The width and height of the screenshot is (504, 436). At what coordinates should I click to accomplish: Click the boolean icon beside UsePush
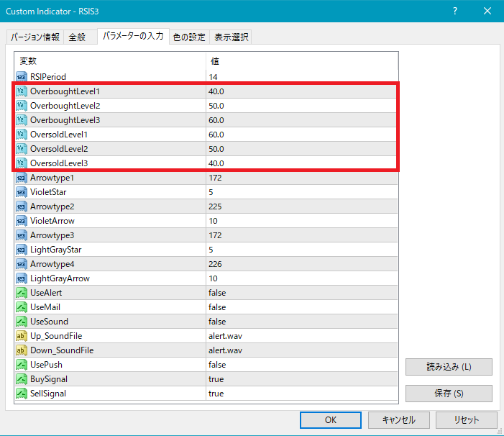(x=22, y=365)
